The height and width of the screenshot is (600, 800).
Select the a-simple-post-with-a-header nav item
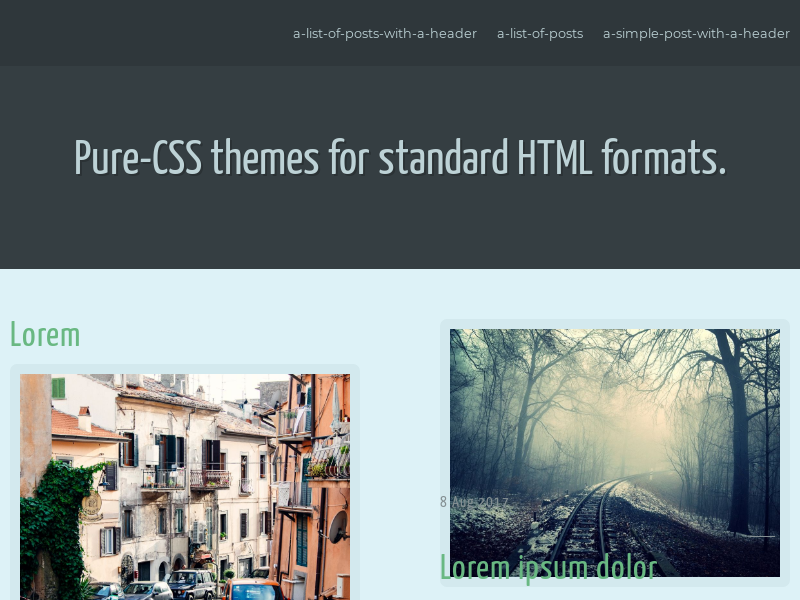(x=696, y=33)
